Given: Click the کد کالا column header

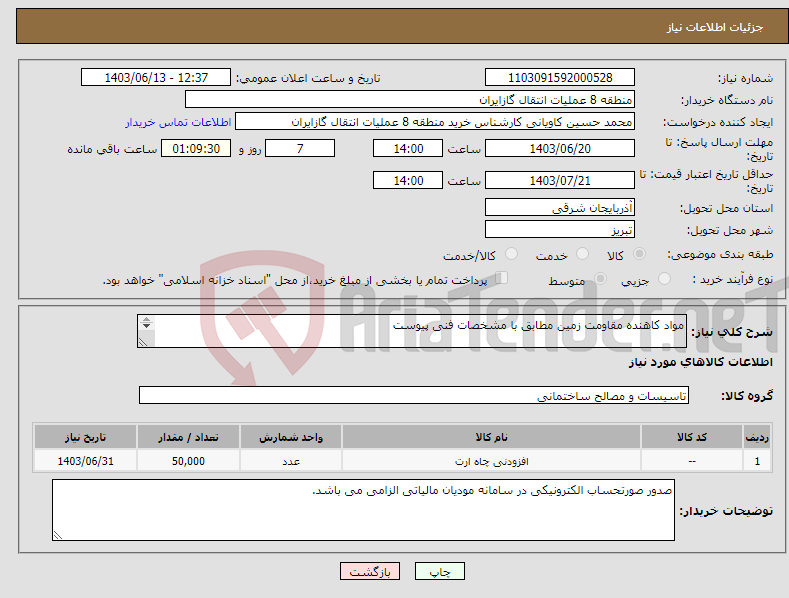Looking at the screenshot, I should pos(692,437).
